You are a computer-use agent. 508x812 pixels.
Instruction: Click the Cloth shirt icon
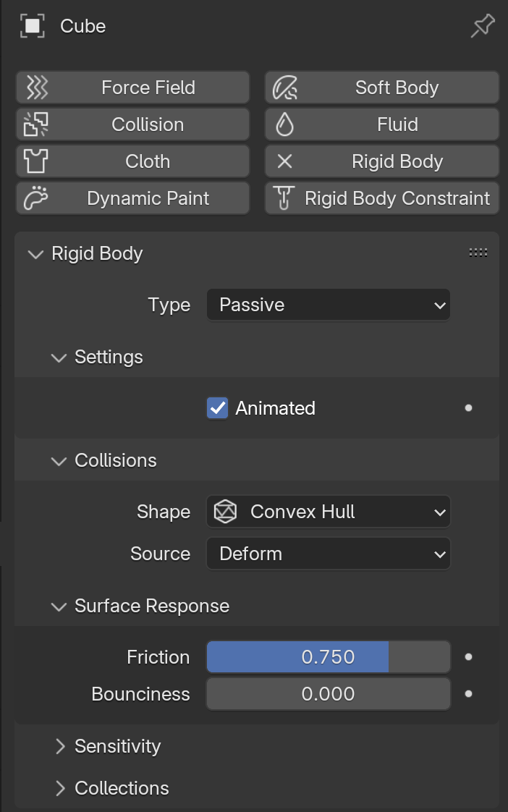coord(36,161)
